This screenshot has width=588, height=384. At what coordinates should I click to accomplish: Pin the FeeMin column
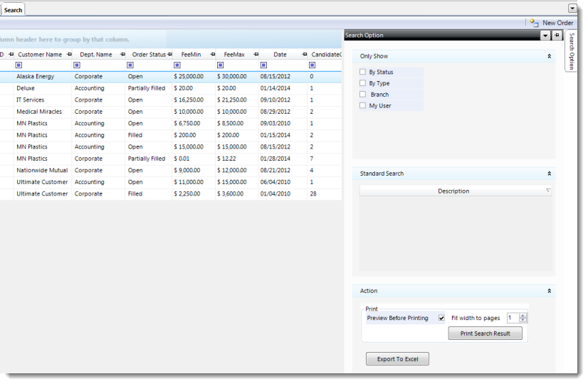click(x=213, y=55)
